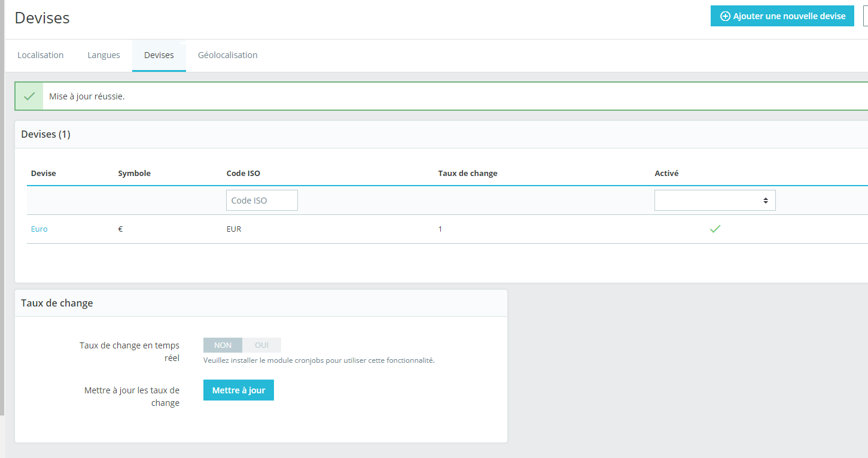Screen dimensions: 868x458
Task: Click the Mettre à jour button
Action: point(239,390)
